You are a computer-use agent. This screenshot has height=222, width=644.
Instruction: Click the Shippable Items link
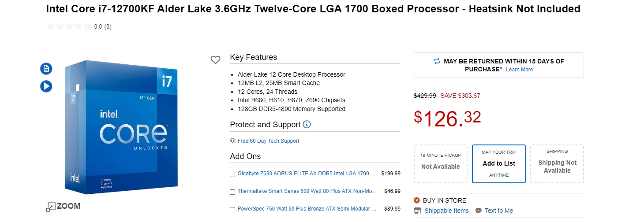pos(446,211)
